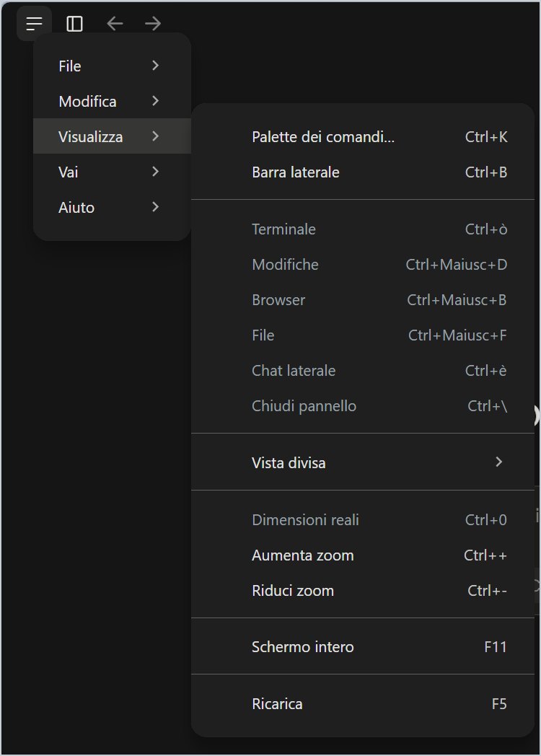Expand chevron beside Vai
The image size is (541, 756).
point(155,171)
